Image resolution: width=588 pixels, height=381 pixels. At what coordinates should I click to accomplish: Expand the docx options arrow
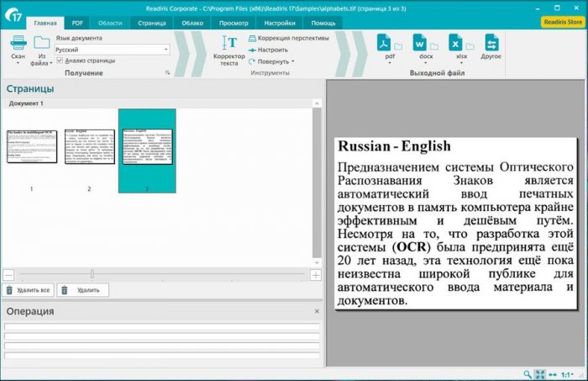pos(426,63)
